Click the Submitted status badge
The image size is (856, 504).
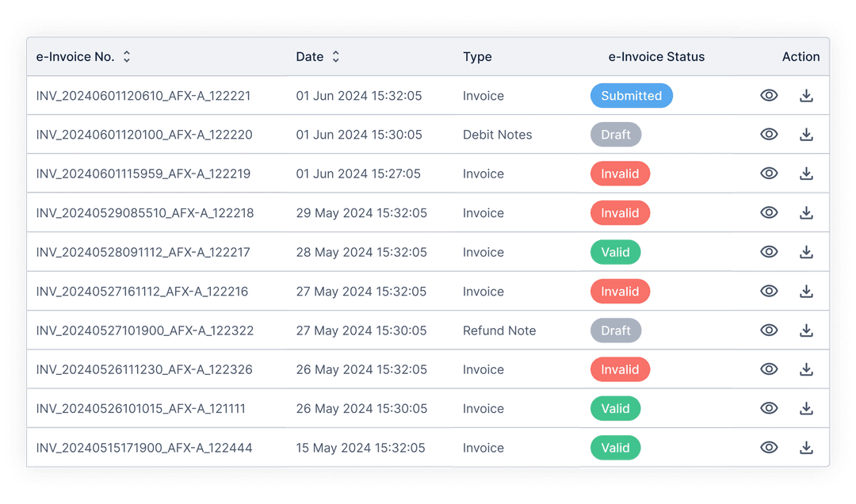(x=631, y=95)
